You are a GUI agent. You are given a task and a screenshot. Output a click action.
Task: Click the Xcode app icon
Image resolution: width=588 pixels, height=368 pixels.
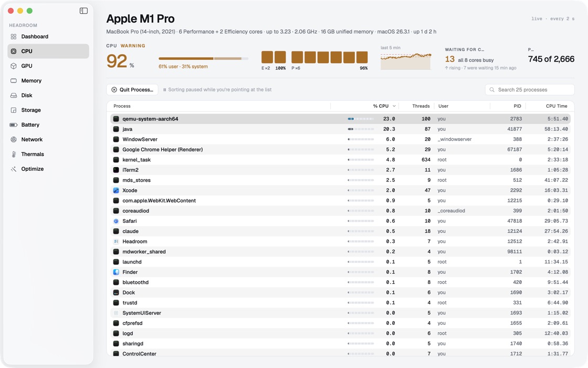pos(116,190)
